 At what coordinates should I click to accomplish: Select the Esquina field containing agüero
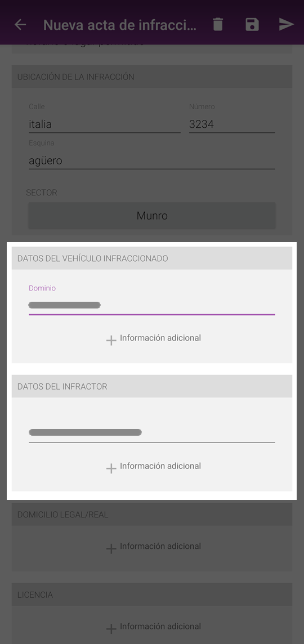point(152,160)
